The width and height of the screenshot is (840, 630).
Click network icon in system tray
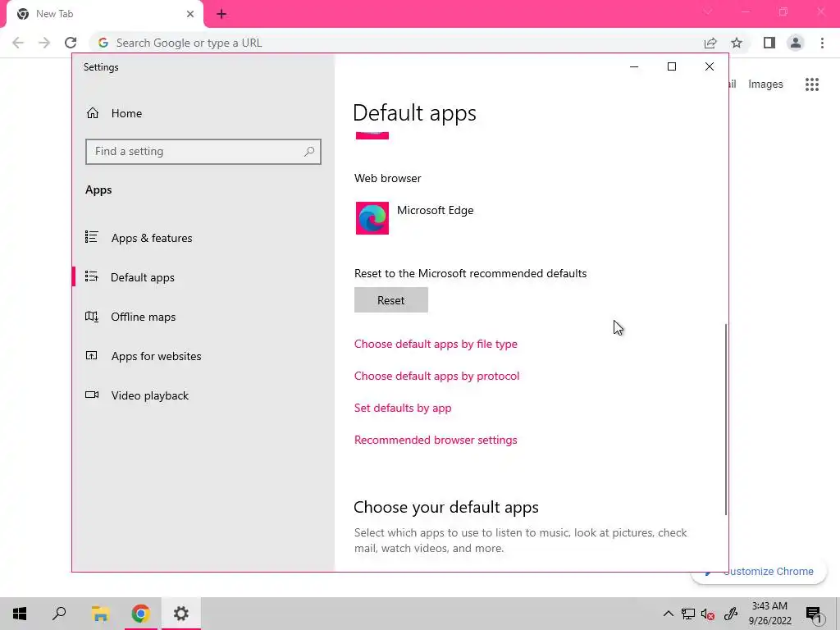(688, 614)
